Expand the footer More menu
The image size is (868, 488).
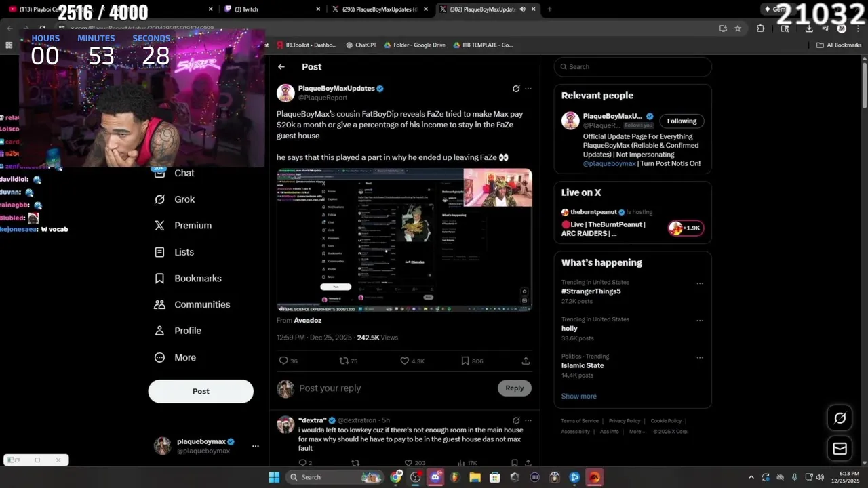pyautogui.click(x=637, y=432)
